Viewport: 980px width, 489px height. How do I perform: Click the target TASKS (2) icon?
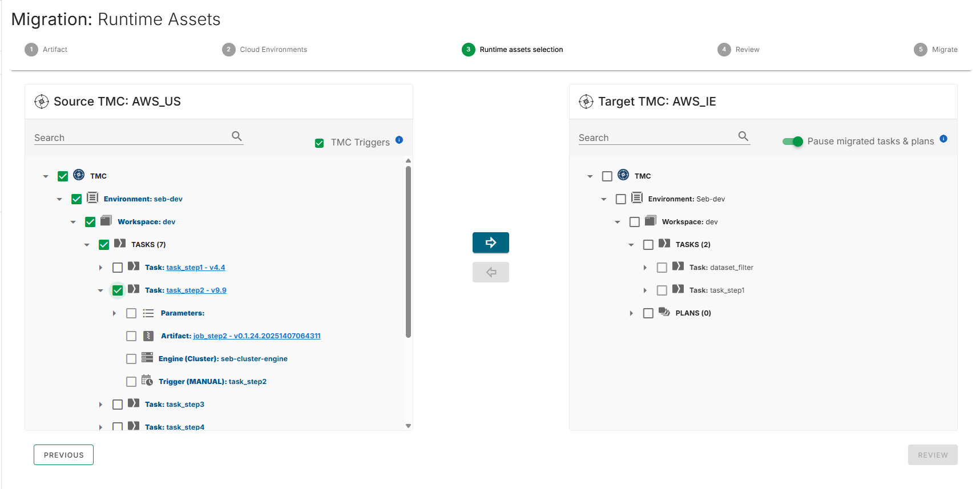(664, 243)
